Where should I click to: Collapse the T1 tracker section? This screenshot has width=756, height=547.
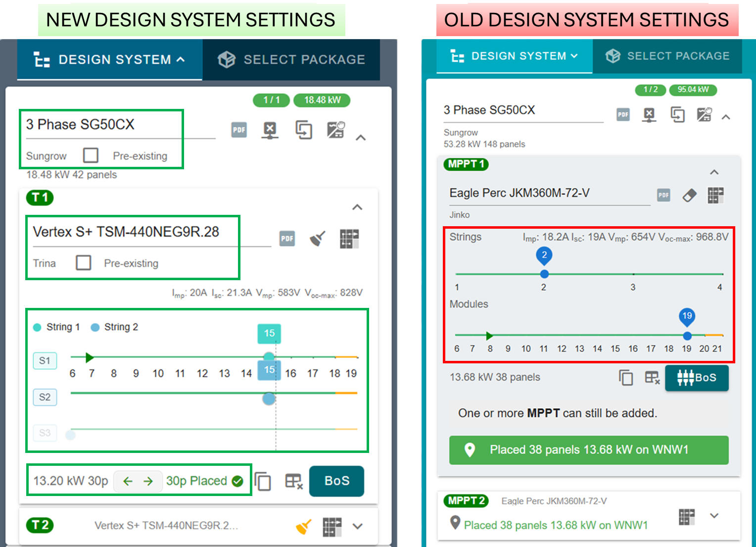point(357,207)
